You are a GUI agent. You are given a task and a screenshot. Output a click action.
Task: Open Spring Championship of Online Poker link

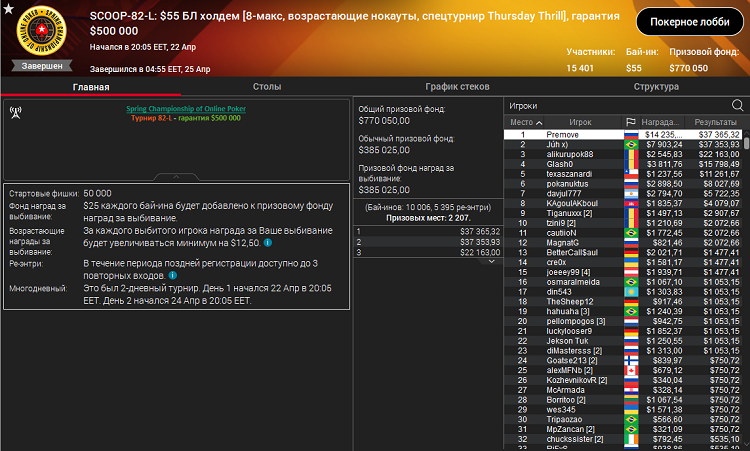click(x=186, y=109)
